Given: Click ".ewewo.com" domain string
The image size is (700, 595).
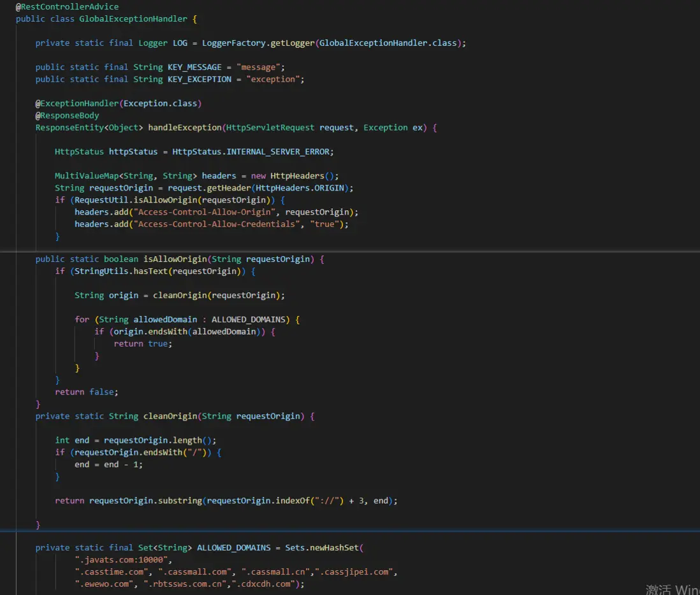Looking at the screenshot, I should click(x=103, y=584).
